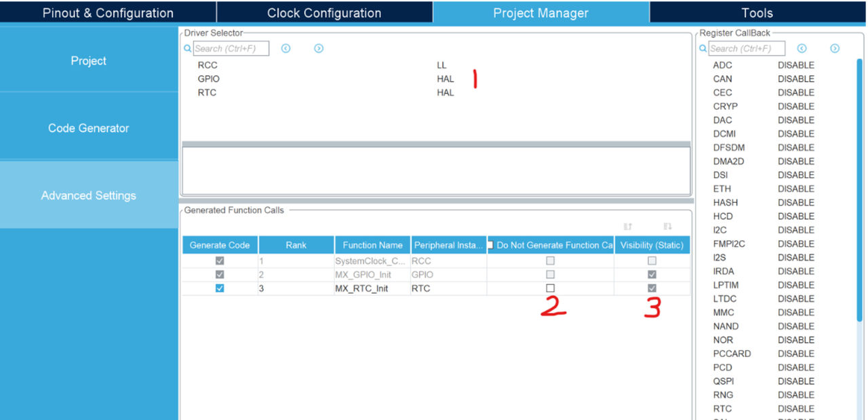Open the DISABLE dropdown for I2C callback
Viewport: 868px width, 420px height.
(x=796, y=230)
